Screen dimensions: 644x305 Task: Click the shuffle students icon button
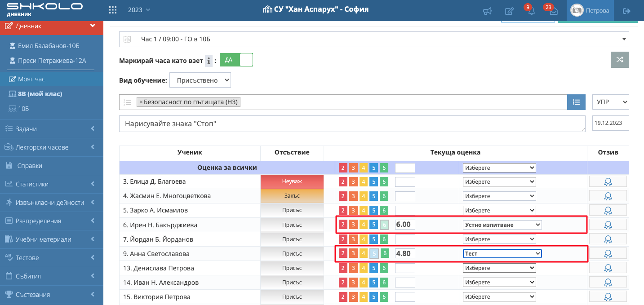[x=620, y=60]
